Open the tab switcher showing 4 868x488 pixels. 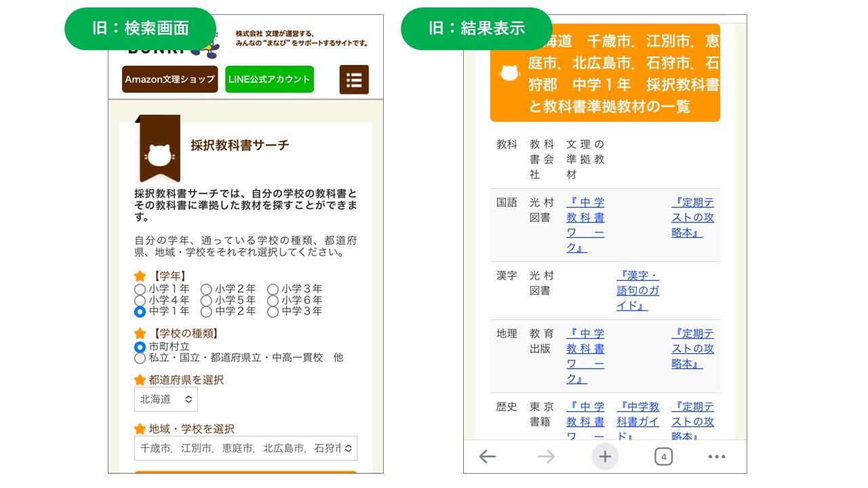coord(663,457)
